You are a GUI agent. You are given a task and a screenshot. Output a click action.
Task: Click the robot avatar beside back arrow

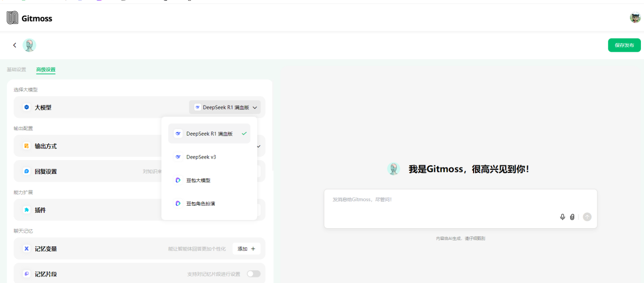pyautogui.click(x=29, y=45)
